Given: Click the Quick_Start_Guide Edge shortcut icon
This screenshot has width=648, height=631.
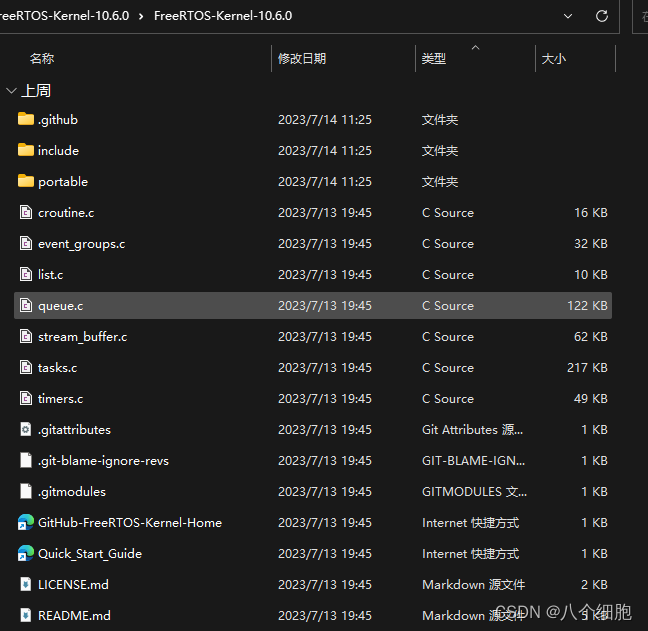Looking at the screenshot, I should tap(26, 553).
